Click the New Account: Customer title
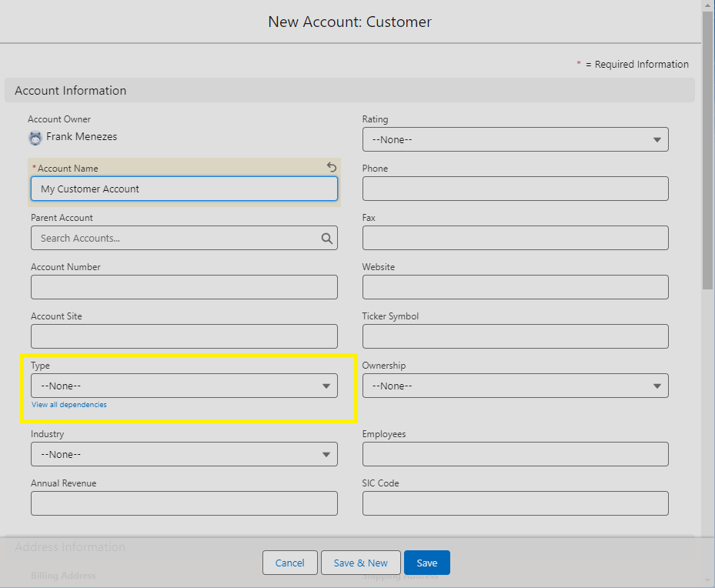The width and height of the screenshot is (715, 588). [349, 22]
